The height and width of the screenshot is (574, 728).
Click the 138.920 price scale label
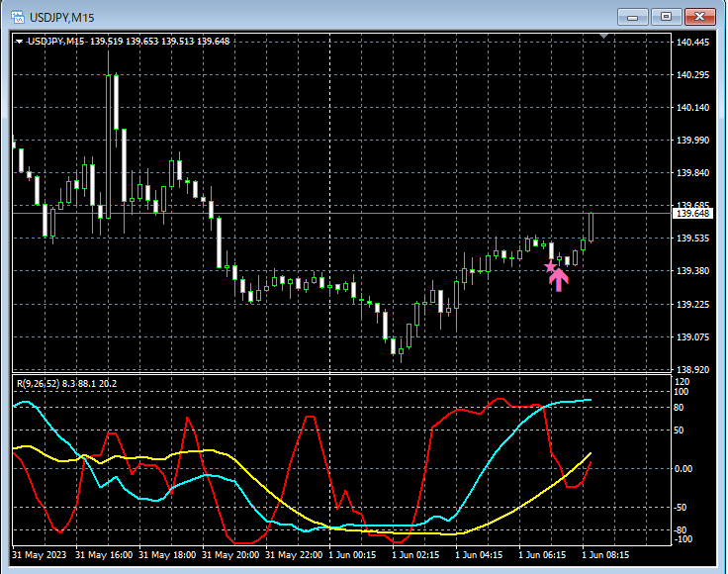[x=692, y=370]
